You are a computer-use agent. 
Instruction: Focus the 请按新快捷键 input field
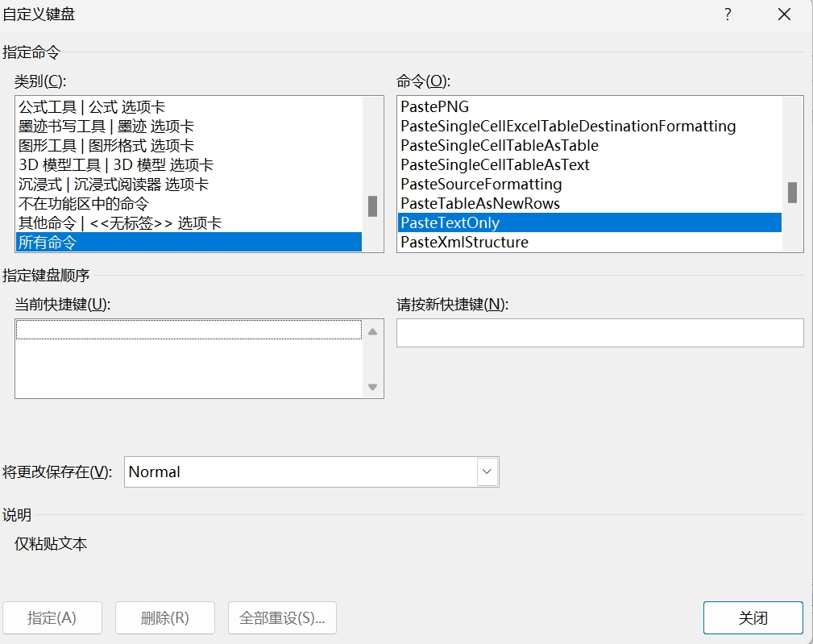tap(600, 333)
